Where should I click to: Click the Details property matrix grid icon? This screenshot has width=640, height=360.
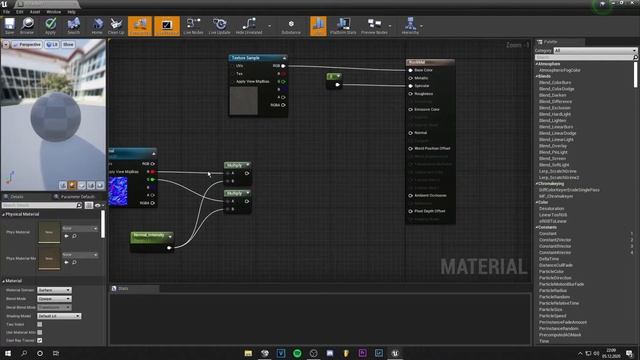click(89, 205)
